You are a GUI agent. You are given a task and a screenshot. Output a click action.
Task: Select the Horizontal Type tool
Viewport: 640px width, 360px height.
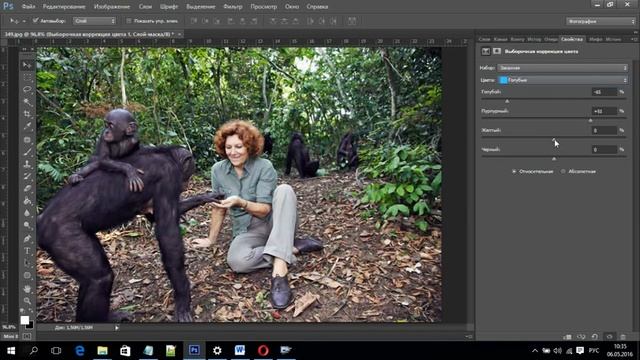pyautogui.click(x=27, y=251)
